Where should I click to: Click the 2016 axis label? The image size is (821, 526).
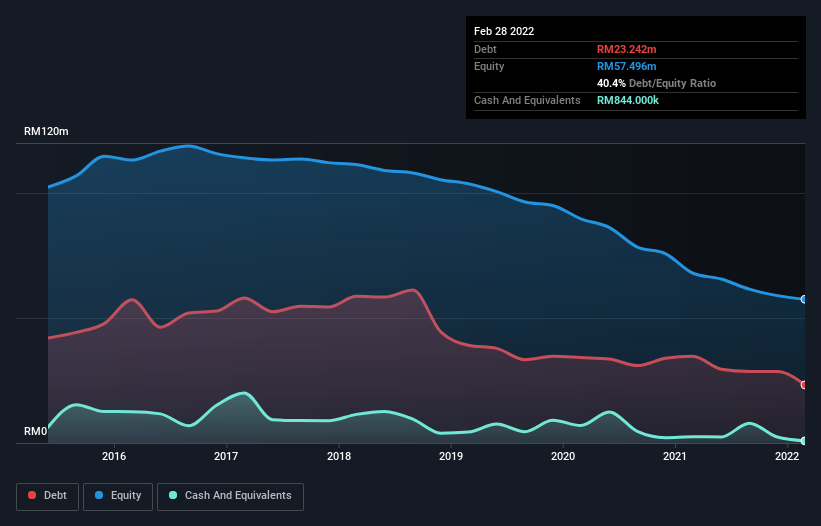114,456
